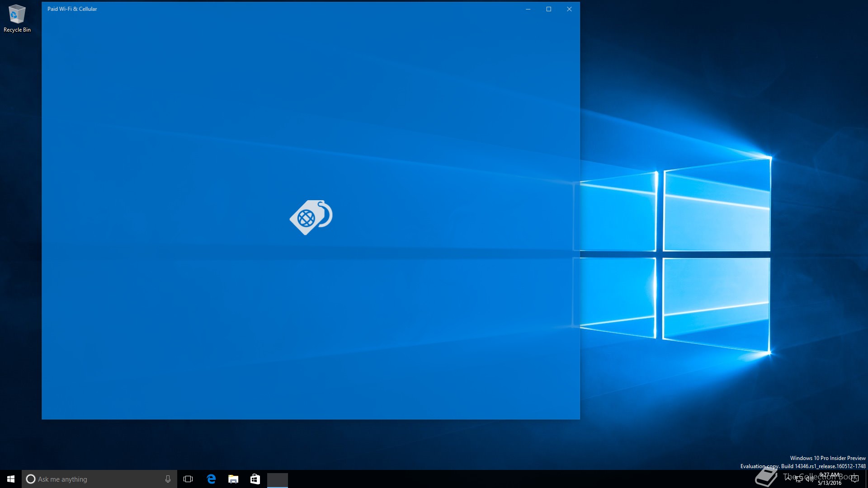Open File Explorer from the taskbar

[233, 479]
